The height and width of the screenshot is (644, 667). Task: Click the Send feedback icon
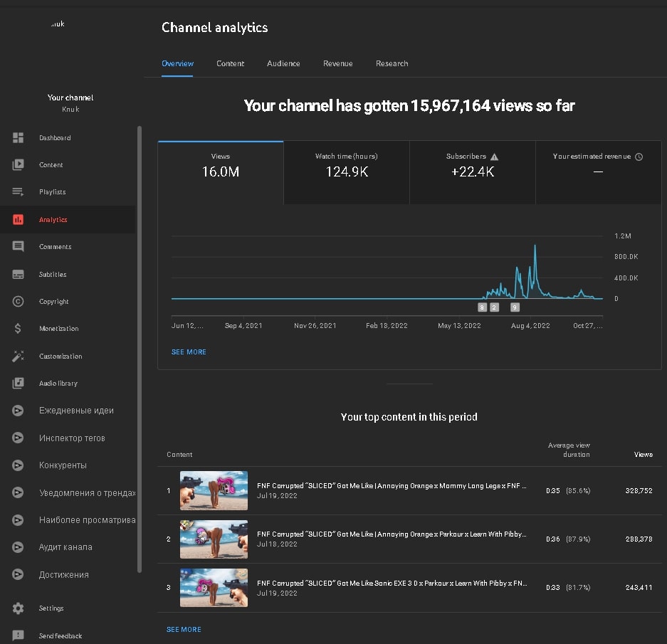[18, 635]
